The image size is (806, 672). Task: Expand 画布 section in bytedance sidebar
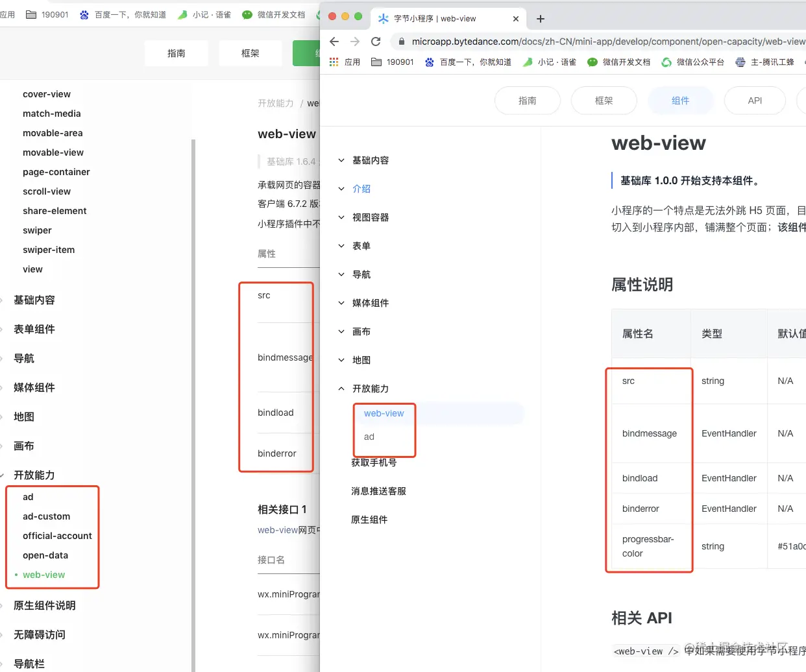click(354, 331)
